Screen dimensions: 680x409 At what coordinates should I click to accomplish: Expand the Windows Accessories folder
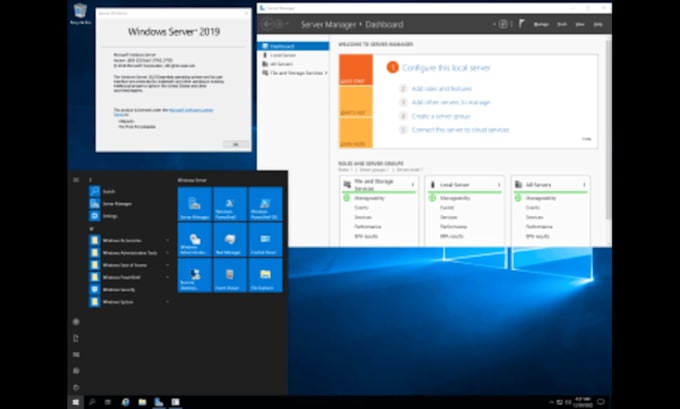pos(129,240)
